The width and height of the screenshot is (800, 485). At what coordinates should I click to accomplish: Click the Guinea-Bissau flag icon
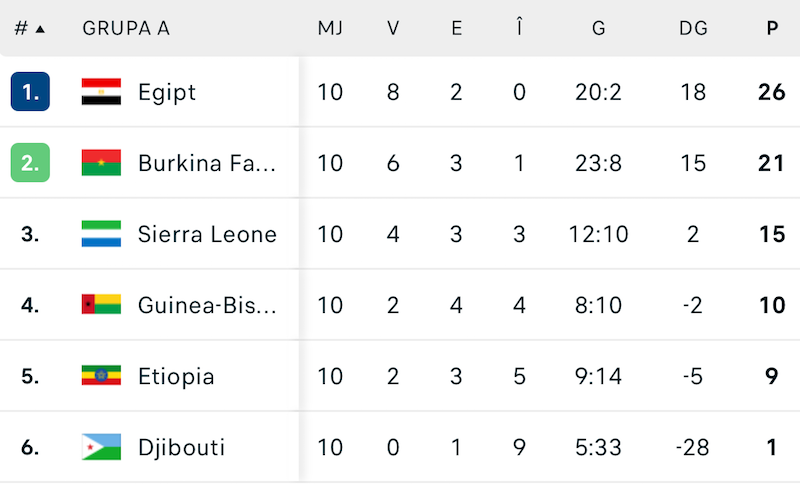(x=101, y=305)
